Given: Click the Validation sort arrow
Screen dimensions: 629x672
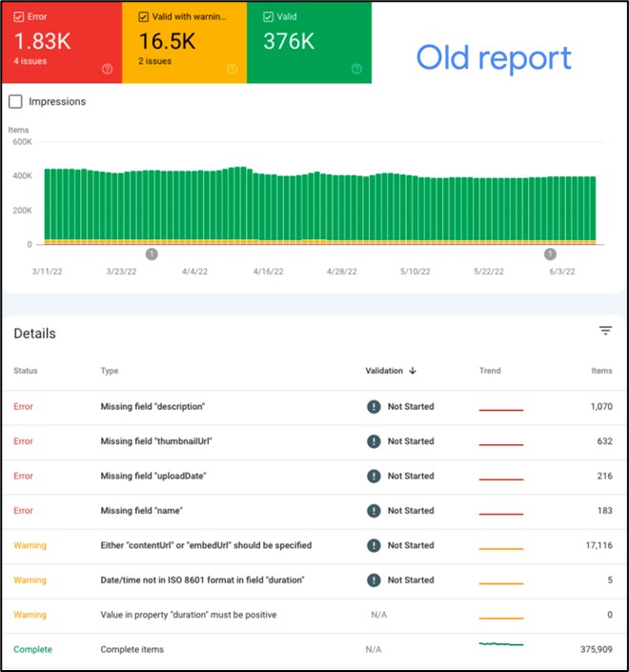Looking at the screenshot, I should coord(413,371).
